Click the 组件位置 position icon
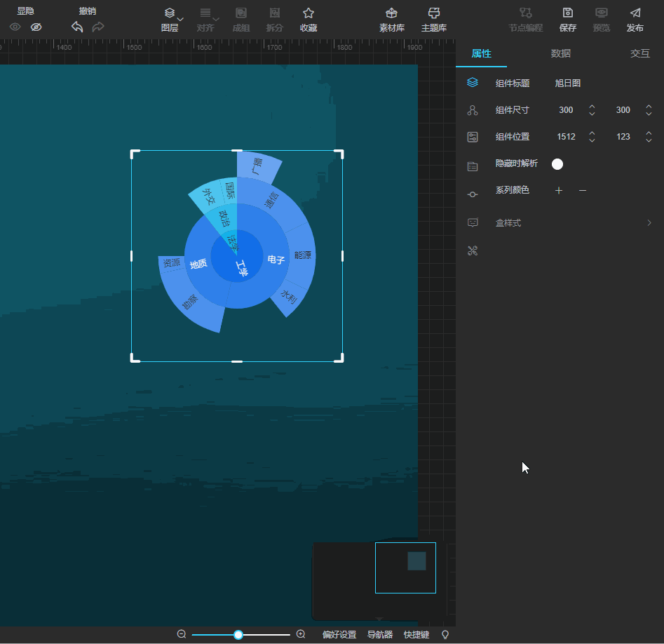Viewport: 664px width, 644px height. pos(473,137)
